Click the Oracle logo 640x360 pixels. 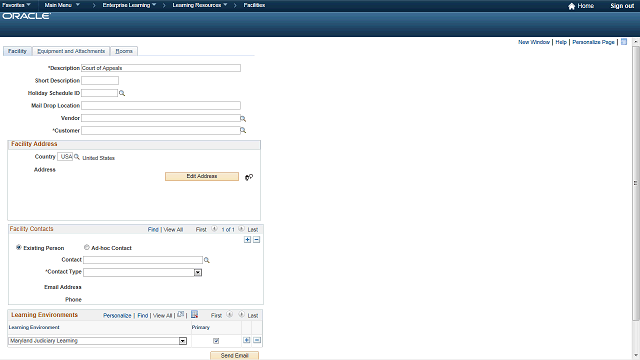tap(27, 16)
